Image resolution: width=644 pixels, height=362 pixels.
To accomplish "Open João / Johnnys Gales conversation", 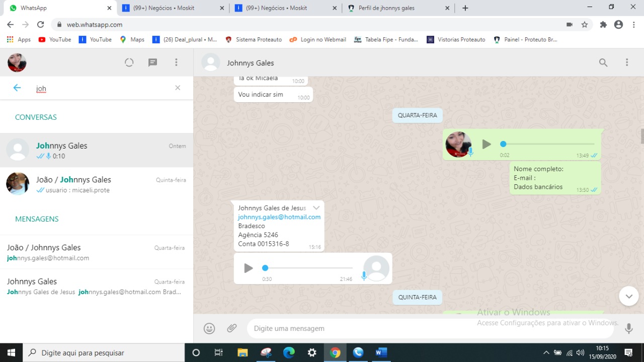I will click(x=97, y=184).
